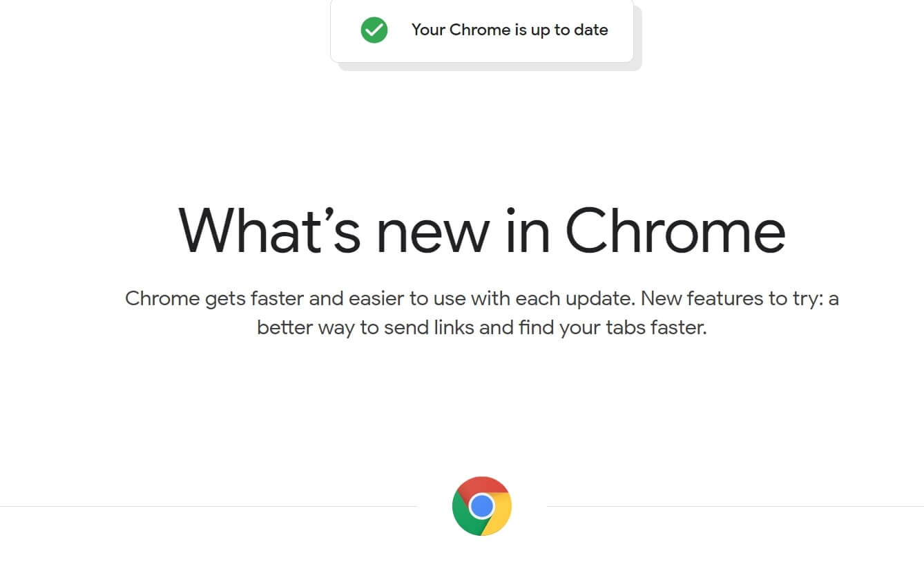Click "Chrome" in the large page heading
The width and height of the screenshot is (924, 571).
(675, 229)
